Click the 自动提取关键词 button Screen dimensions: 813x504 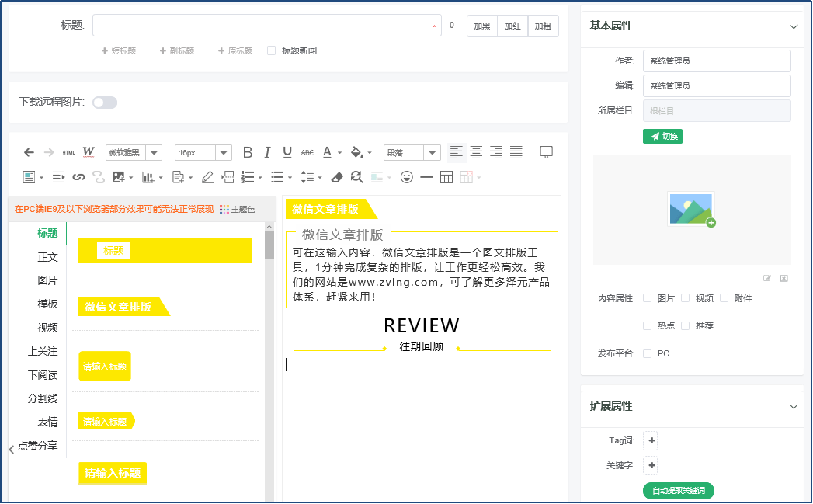679,491
